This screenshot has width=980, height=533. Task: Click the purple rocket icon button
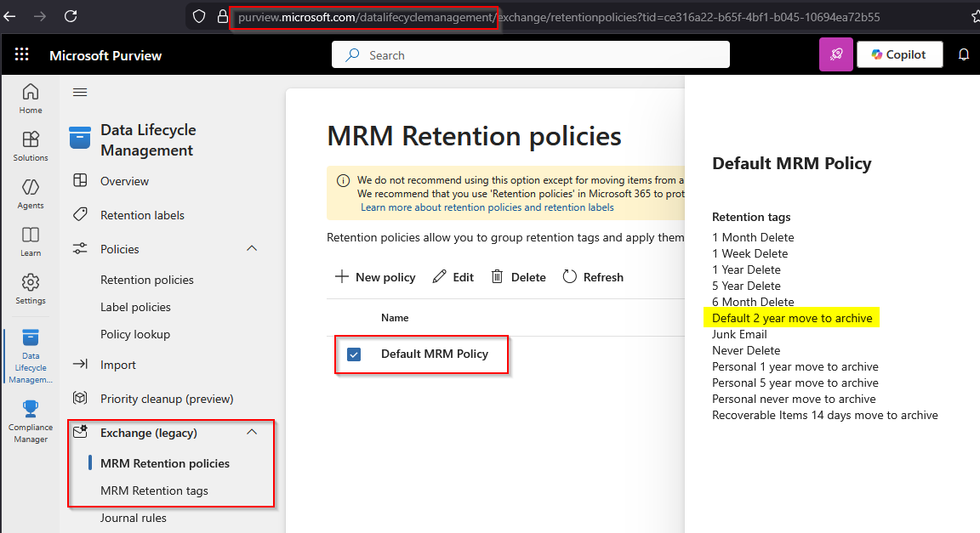[835, 54]
